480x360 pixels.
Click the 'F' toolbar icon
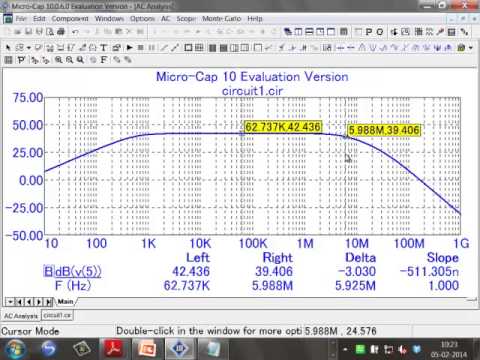coord(104,60)
